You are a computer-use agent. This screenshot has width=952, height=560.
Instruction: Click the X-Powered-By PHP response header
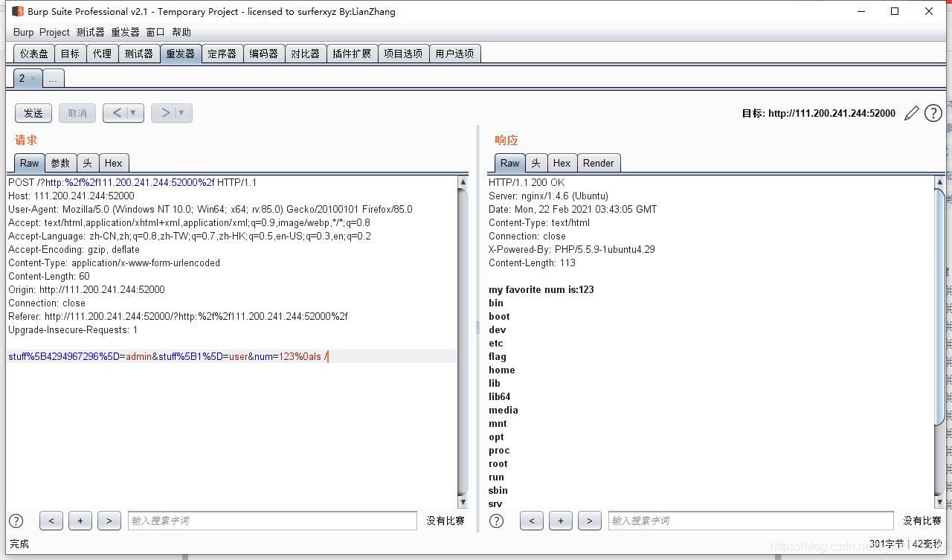572,249
